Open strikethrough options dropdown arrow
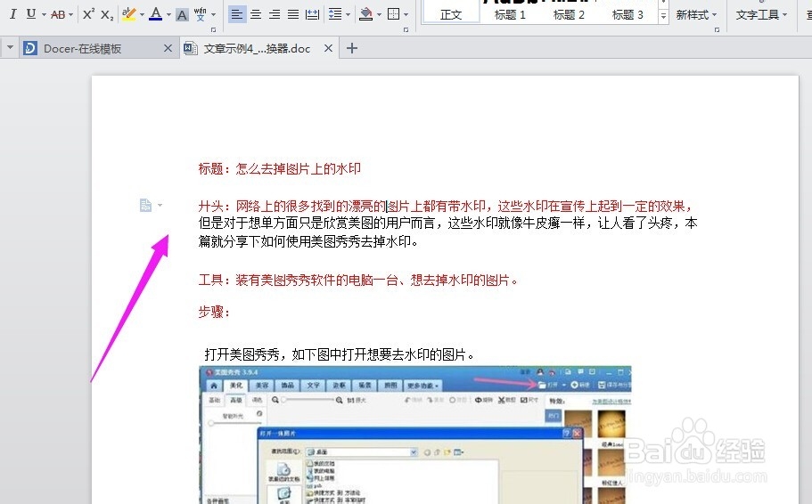 70,14
